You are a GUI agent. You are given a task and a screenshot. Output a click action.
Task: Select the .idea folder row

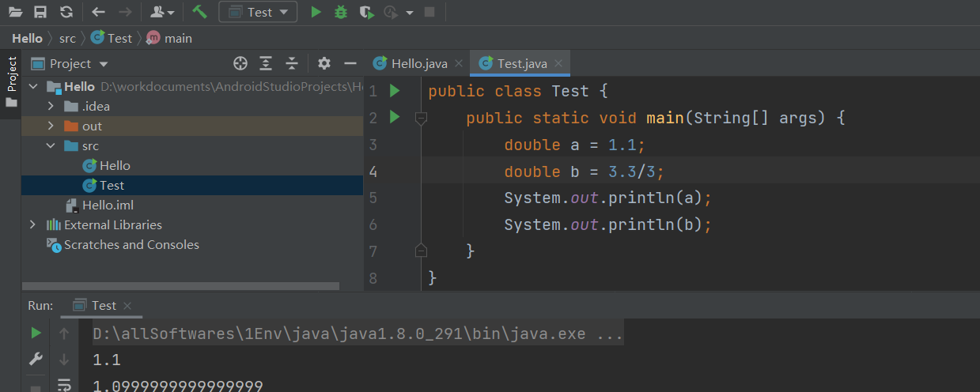tap(192, 106)
